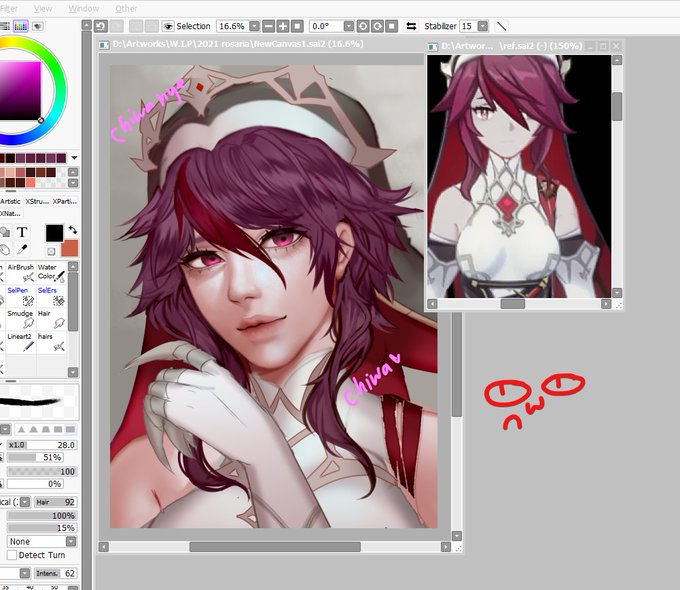Rotate canvas clockwise button

coord(377,26)
